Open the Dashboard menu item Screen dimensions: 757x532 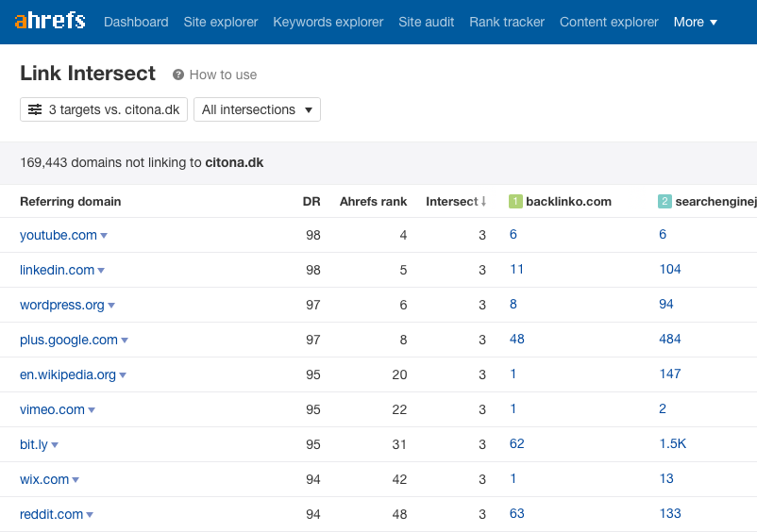[x=136, y=23]
